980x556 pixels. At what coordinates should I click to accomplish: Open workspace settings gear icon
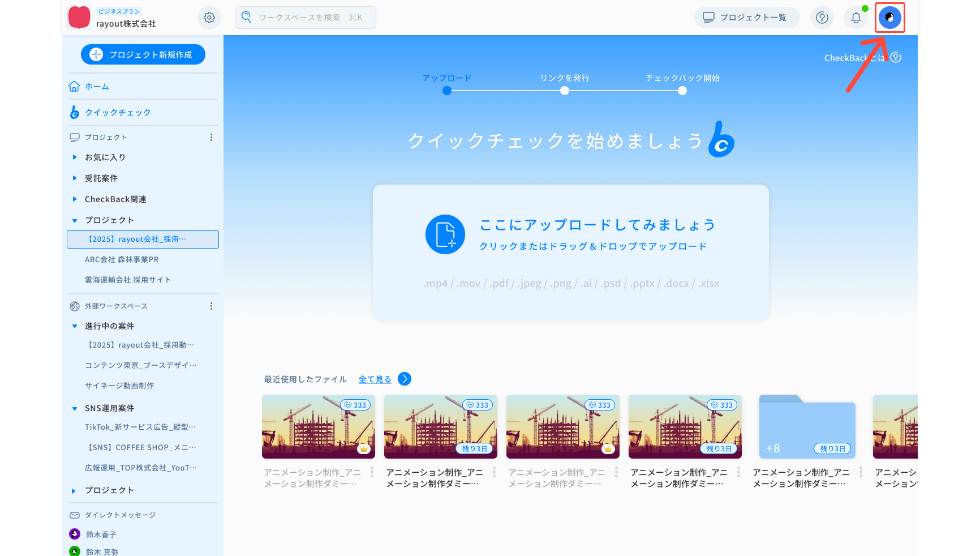209,18
